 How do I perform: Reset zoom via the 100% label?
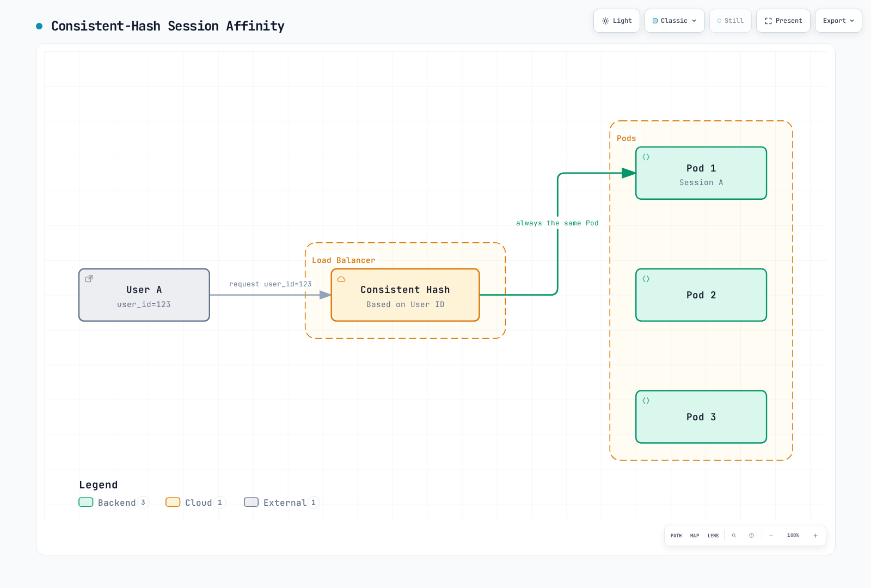[x=793, y=536]
